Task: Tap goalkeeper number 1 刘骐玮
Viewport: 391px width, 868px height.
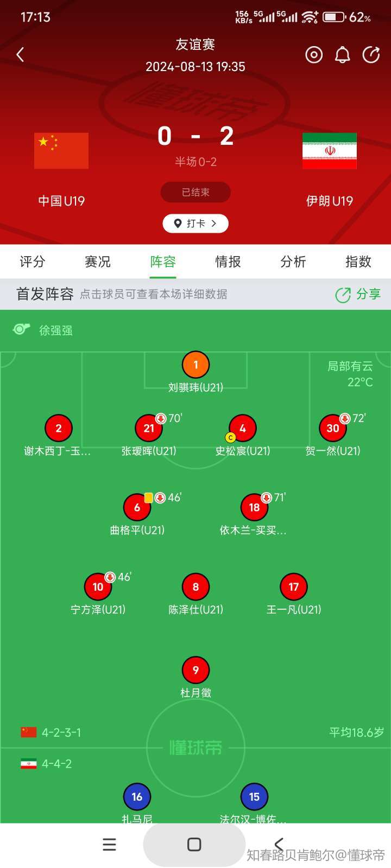Action: click(195, 365)
